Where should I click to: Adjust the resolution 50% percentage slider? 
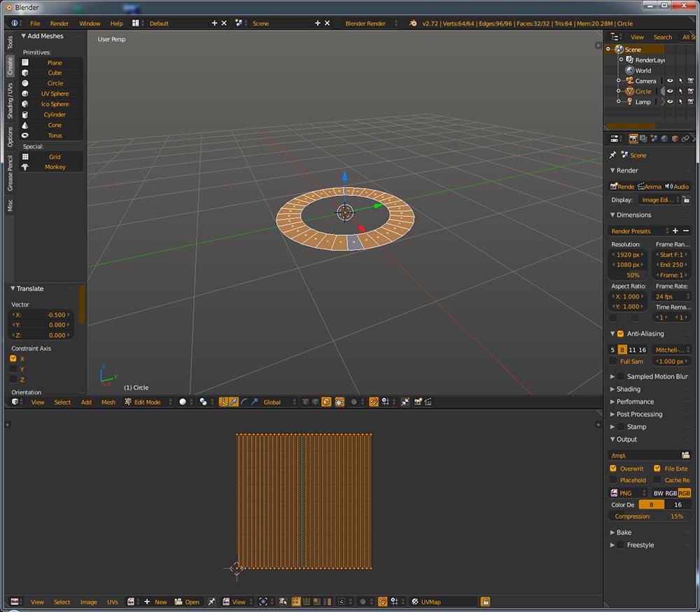coord(628,275)
